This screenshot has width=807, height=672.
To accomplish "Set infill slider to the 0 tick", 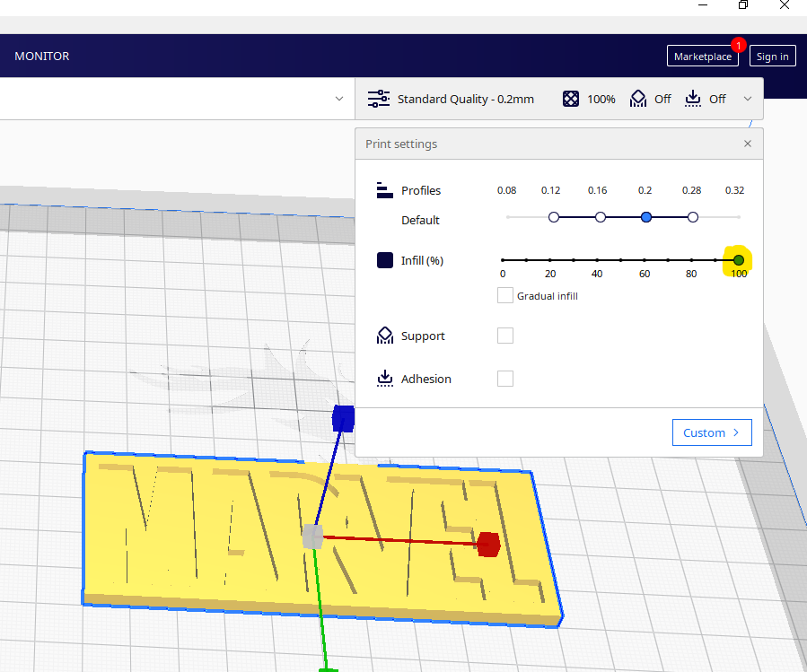I will coord(503,260).
